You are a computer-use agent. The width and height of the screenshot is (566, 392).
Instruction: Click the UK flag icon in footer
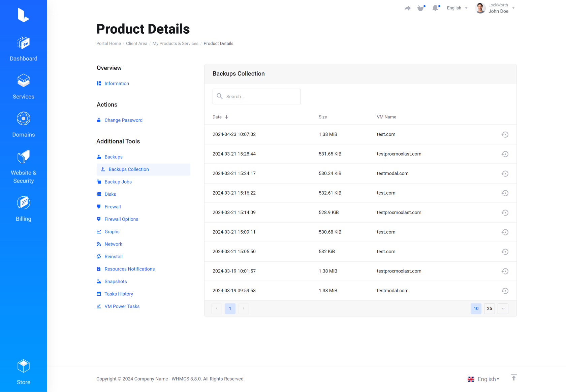(x=471, y=379)
